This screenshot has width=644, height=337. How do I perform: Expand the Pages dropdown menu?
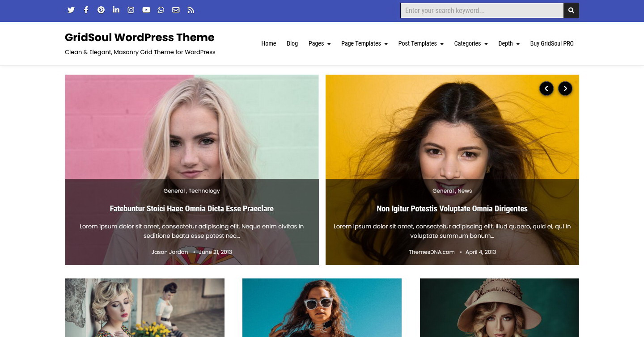point(319,43)
